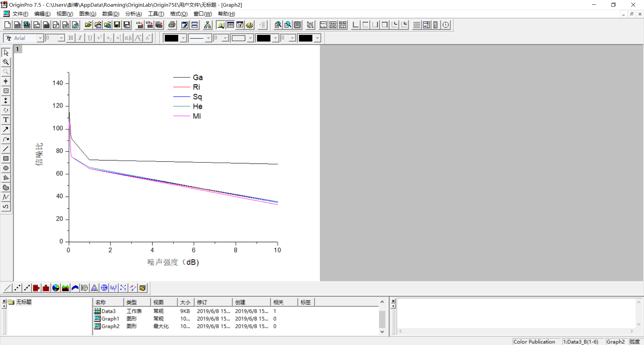Image resolution: width=644 pixels, height=345 pixels.
Task: Click the 名称 column header
Action: click(x=108, y=302)
